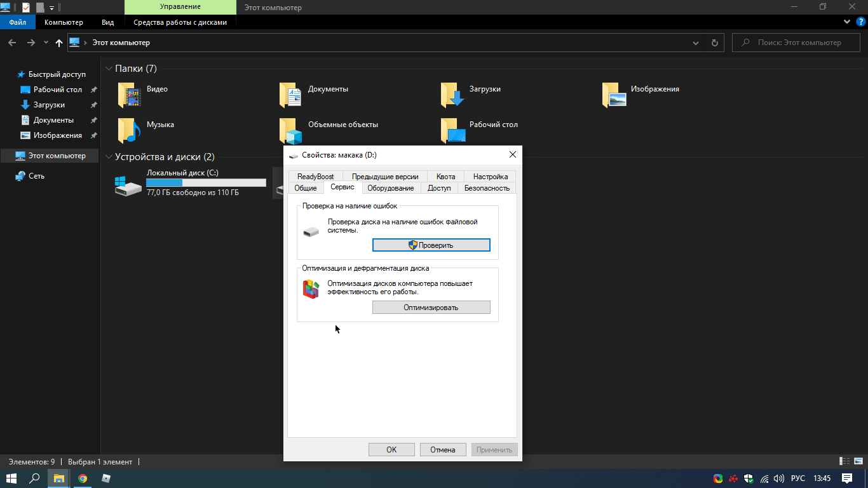Viewport: 868px width, 488px height.
Task: Switch to the Предыдущие версии tab
Action: pos(385,176)
